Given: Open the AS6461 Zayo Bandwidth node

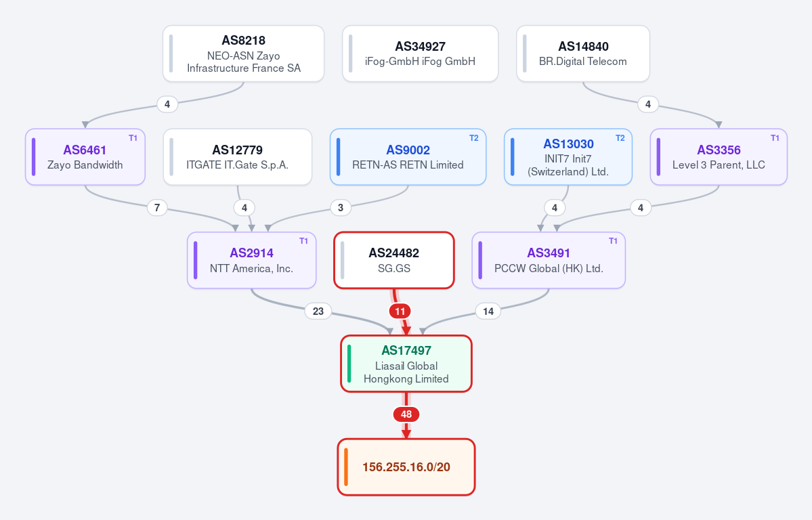Looking at the screenshot, I should pos(85,157).
